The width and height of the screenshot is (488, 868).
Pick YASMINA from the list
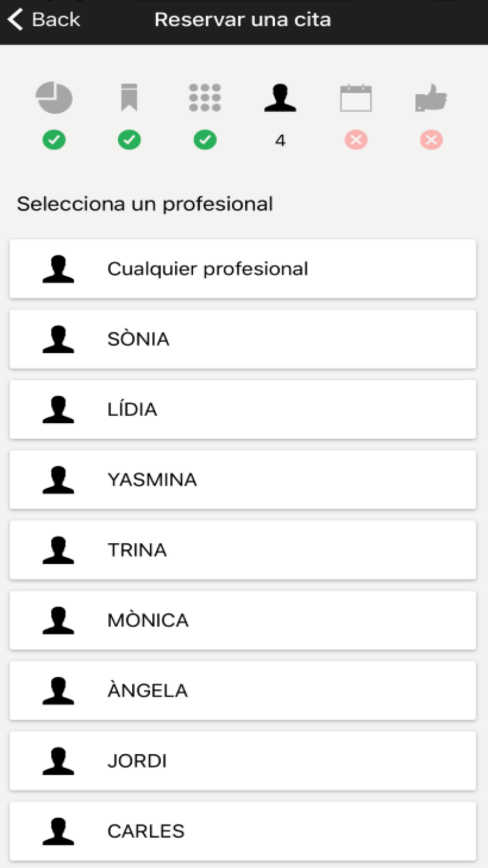click(243, 479)
